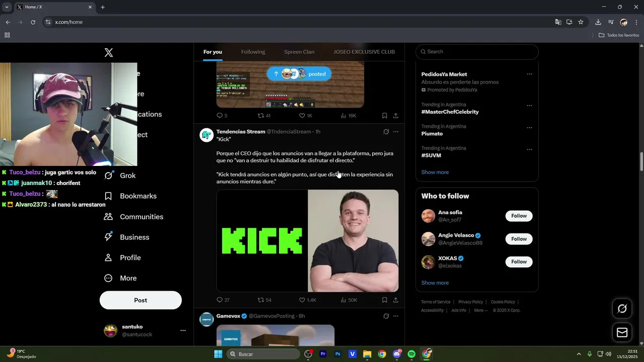Open more options for Piumato trend
This screenshot has height=362, width=644.
pyautogui.click(x=529, y=128)
